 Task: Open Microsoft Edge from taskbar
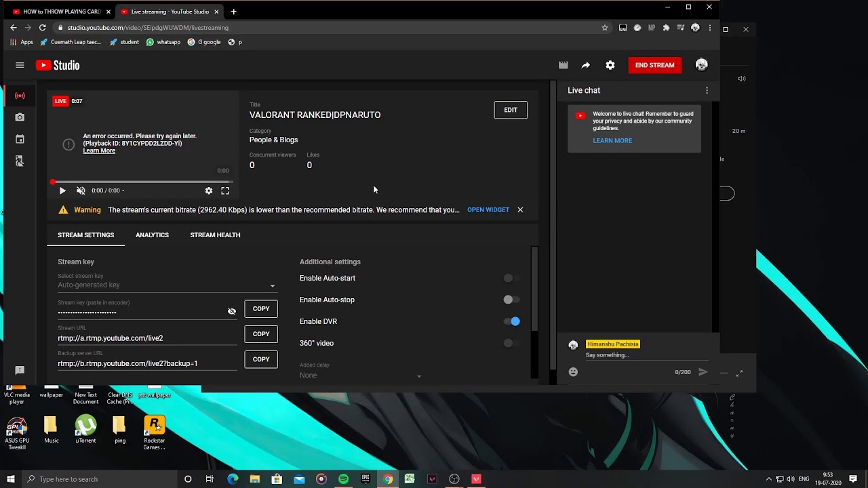[x=233, y=479]
